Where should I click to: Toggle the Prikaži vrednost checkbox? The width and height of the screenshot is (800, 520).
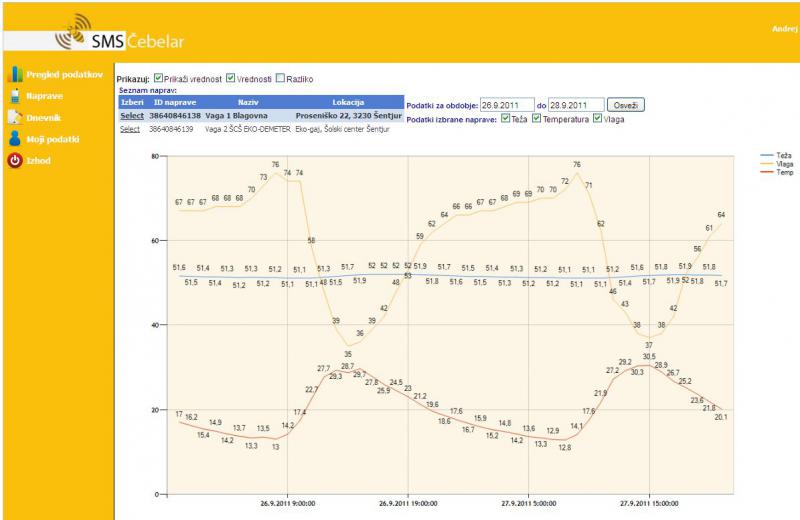tap(158, 78)
